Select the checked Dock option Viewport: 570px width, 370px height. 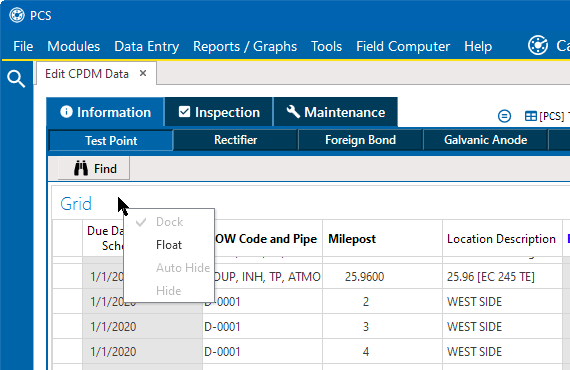[x=169, y=222]
